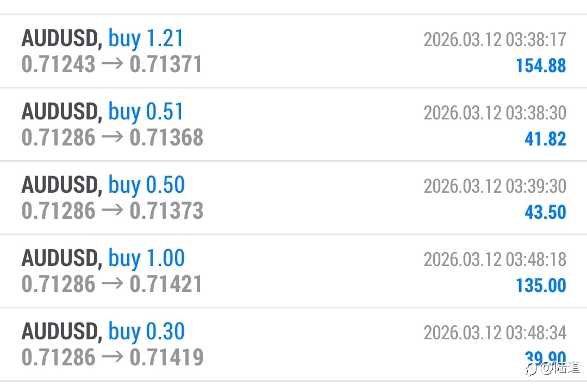Click the timestamp ending 03:39:30
Viewport: 587px width, 392px height.
pos(495,186)
